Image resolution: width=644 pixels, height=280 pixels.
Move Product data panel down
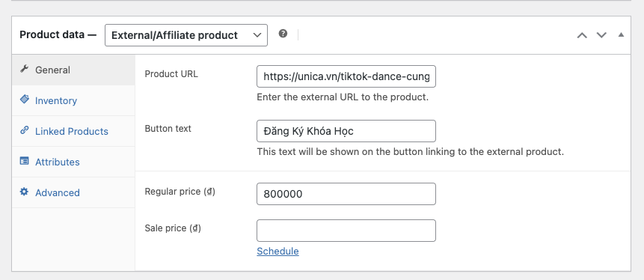(x=601, y=35)
